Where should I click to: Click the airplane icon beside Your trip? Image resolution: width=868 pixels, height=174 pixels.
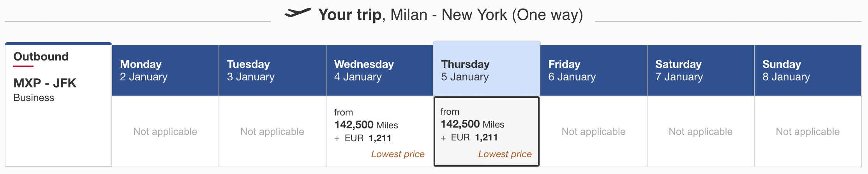[x=298, y=13]
